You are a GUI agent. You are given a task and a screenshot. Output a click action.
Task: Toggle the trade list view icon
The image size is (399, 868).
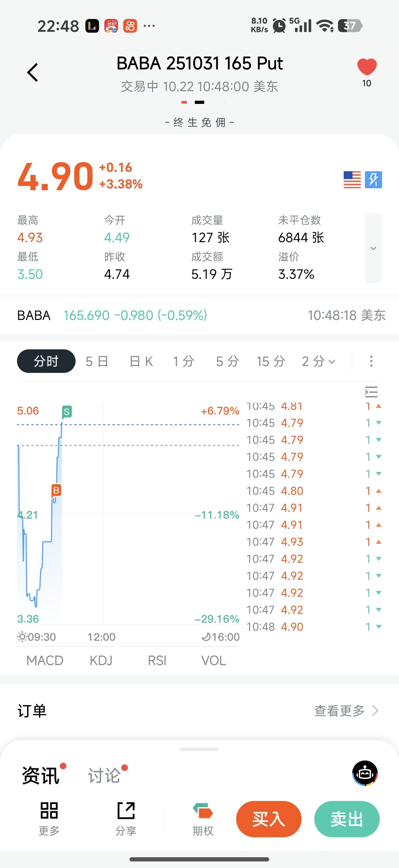coord(371,392)
